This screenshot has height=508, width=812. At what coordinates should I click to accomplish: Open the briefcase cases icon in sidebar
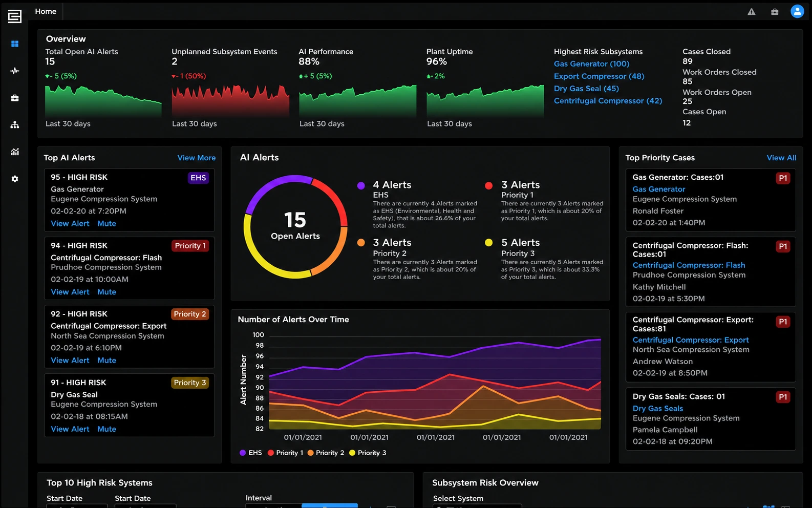(15, 98)
